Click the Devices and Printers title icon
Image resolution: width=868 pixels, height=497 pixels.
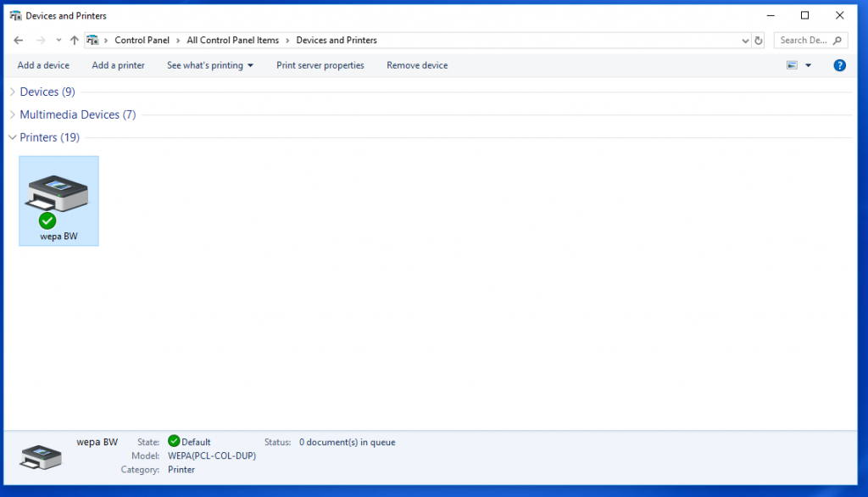click(15, 15)
